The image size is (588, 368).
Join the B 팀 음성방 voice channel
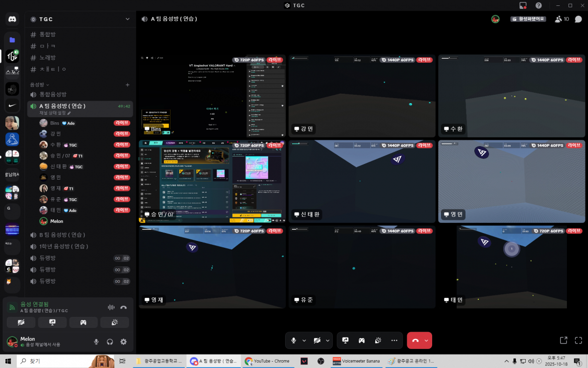point(64,235)
